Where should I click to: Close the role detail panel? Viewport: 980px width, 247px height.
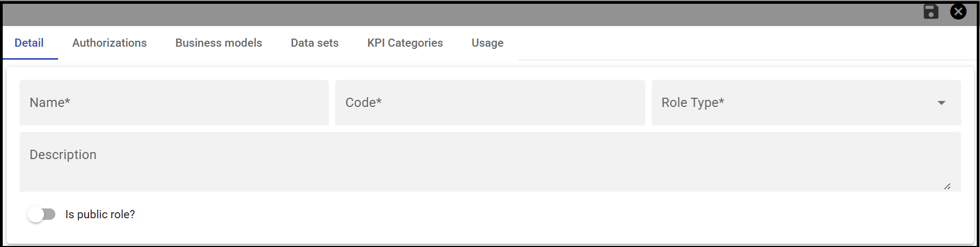pos(958,11)
